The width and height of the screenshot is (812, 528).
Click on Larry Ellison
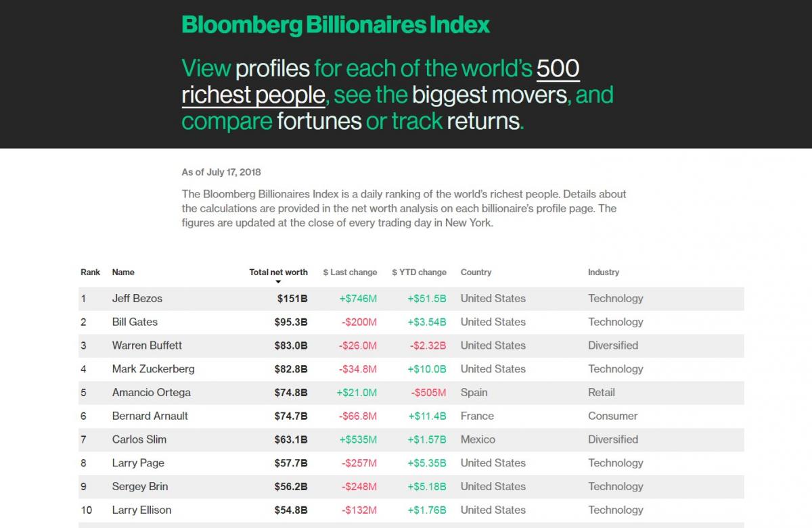pos(141,510)
